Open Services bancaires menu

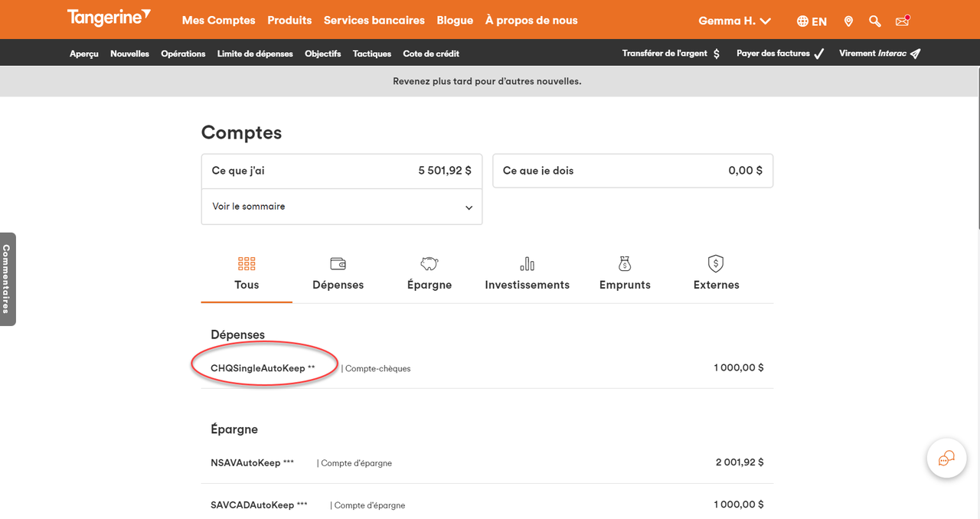tap(374, 21)
